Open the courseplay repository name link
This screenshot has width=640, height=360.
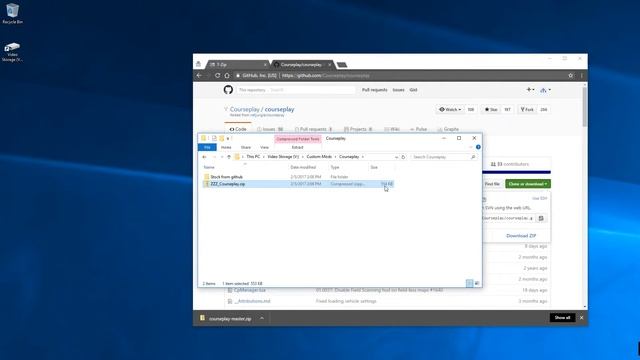click(280, 109)
